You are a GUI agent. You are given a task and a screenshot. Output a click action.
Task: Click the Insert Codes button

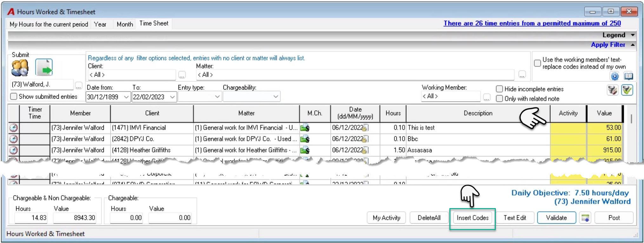472,218
